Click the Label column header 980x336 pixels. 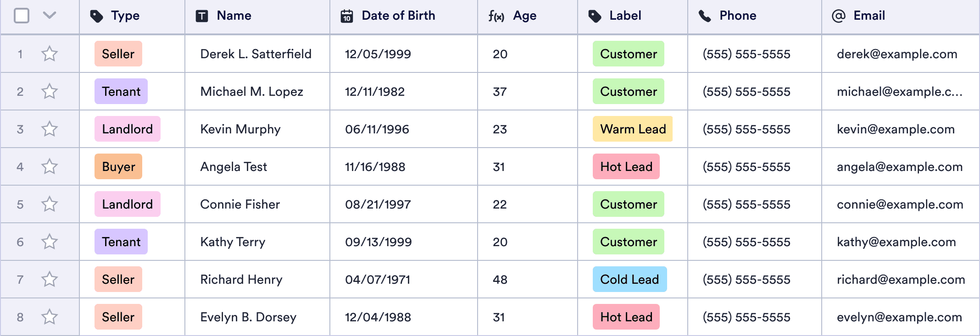tap(625, 16)
